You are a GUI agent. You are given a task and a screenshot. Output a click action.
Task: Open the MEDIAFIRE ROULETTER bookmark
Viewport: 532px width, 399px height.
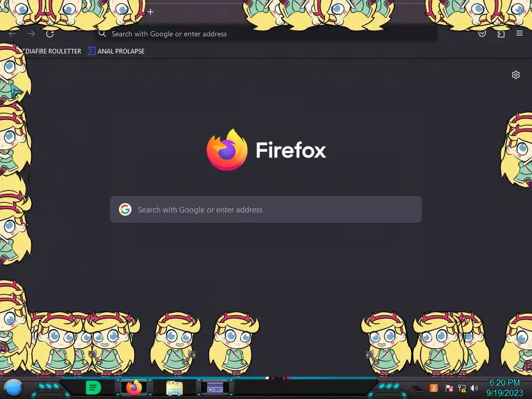tap(51, 51)
